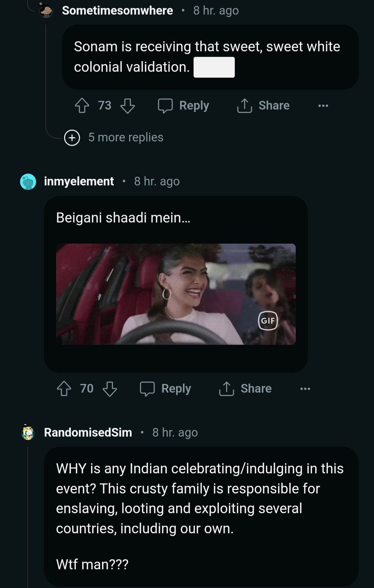The height and width of the screenshot is (588, 374).
Task: Open RandomisedSim user avatar
Action: [28, 432]
